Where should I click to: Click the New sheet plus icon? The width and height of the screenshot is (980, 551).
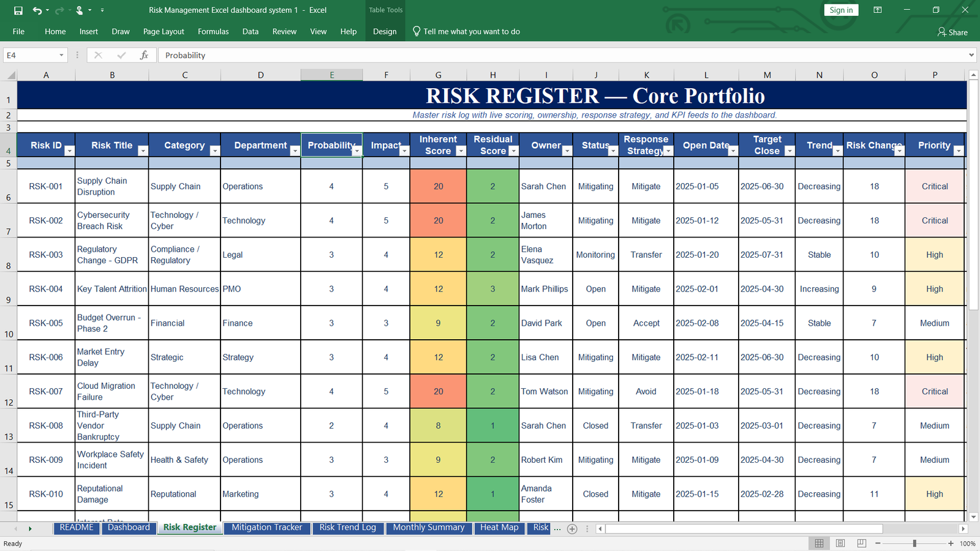click(x=572, y=529)
